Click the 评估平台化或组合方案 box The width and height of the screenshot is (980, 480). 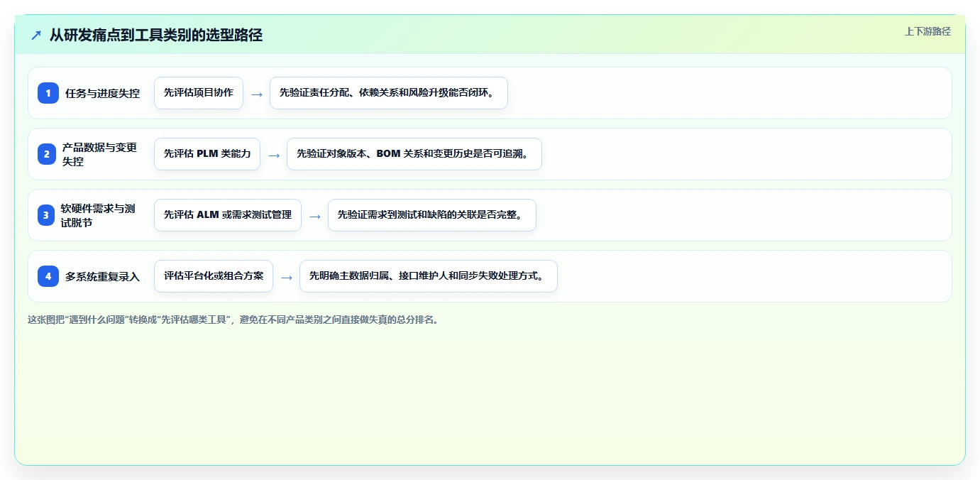pyautogui.click(x=214, y=276)
